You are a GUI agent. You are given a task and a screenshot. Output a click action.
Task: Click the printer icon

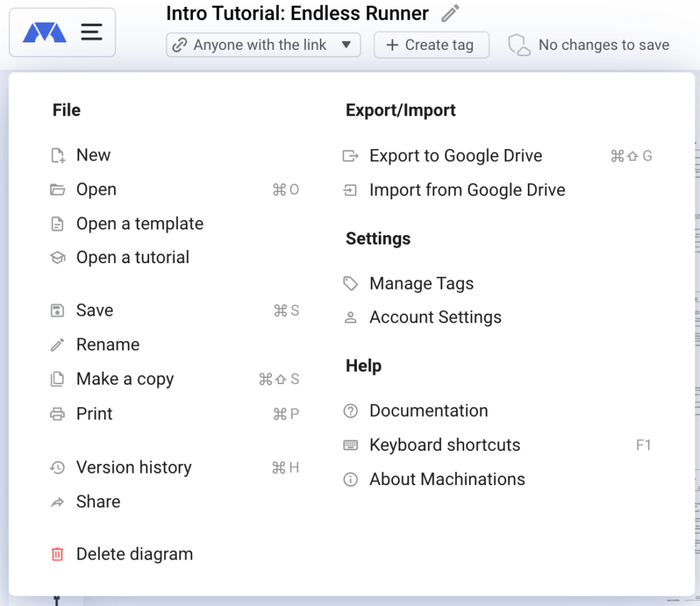point(57,414)
